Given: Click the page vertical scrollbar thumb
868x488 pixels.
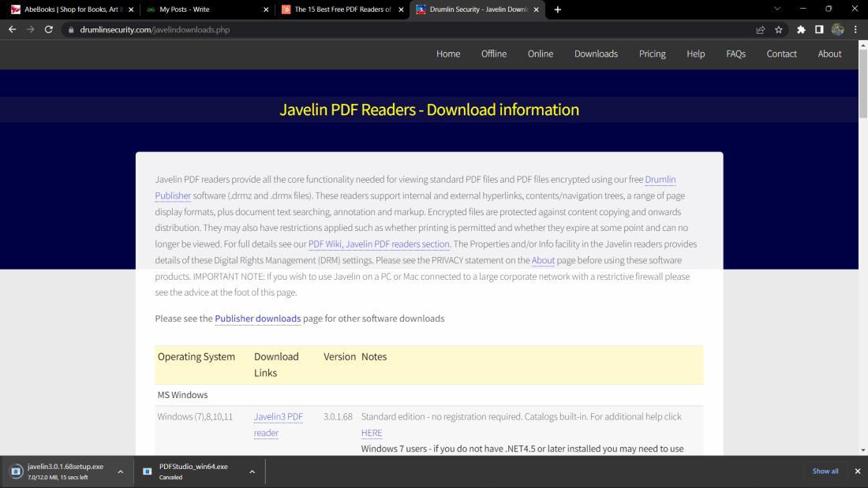Looking at the screenshot, I should [863, 84].
